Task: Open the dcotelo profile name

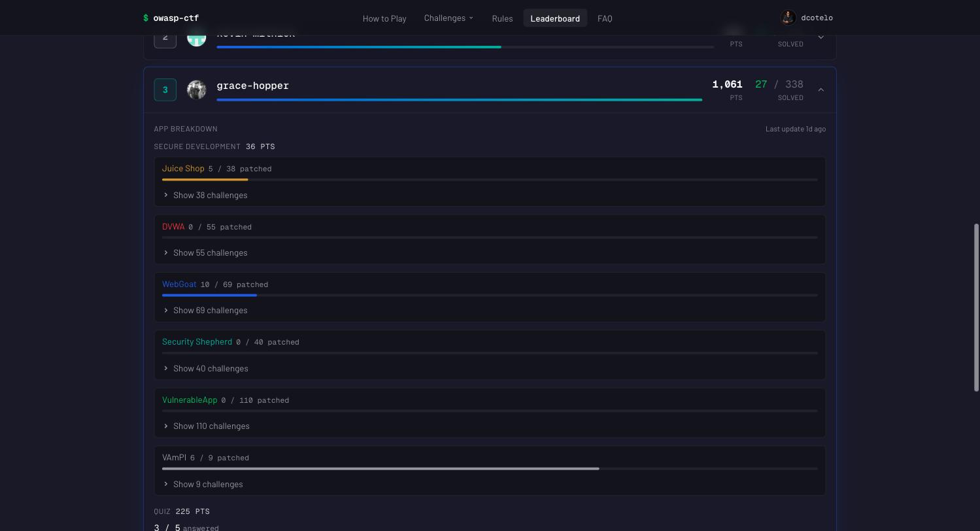Action: pyautogui.click(x=817, y=18)
